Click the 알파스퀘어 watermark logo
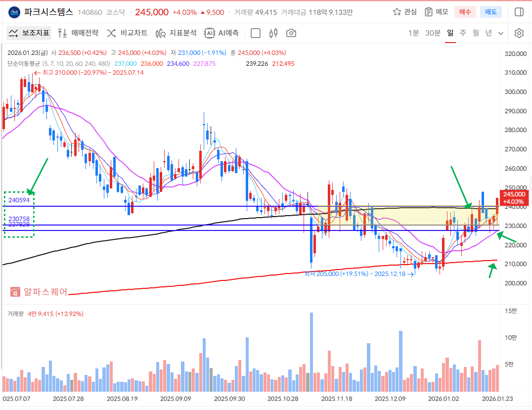Screen dimensions: 532x410 40,292
